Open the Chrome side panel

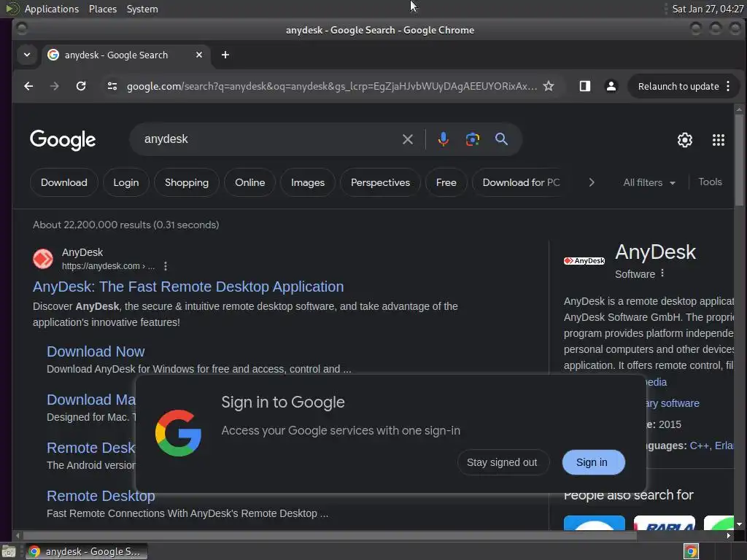[585, 86]
